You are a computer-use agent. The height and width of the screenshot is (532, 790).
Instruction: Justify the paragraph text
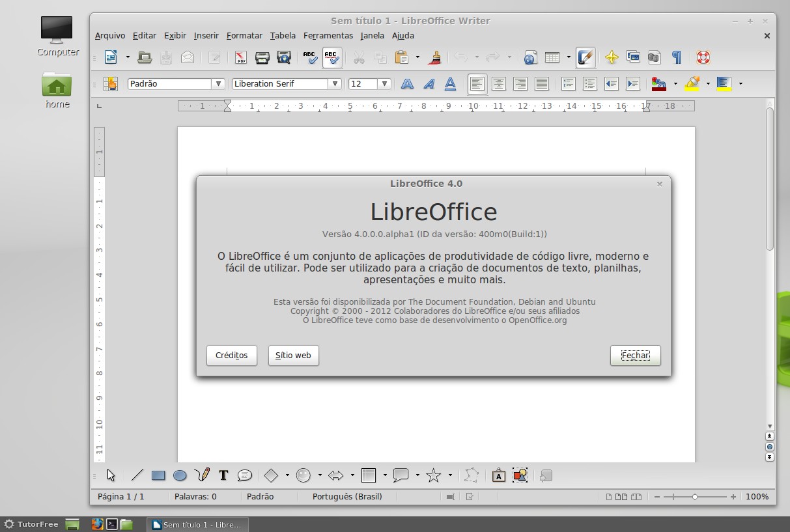tap(542, 83)
